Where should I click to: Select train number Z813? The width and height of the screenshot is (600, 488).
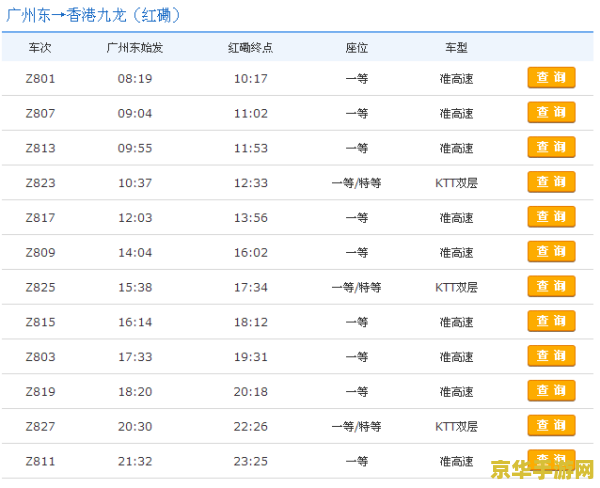click(40, 149)
